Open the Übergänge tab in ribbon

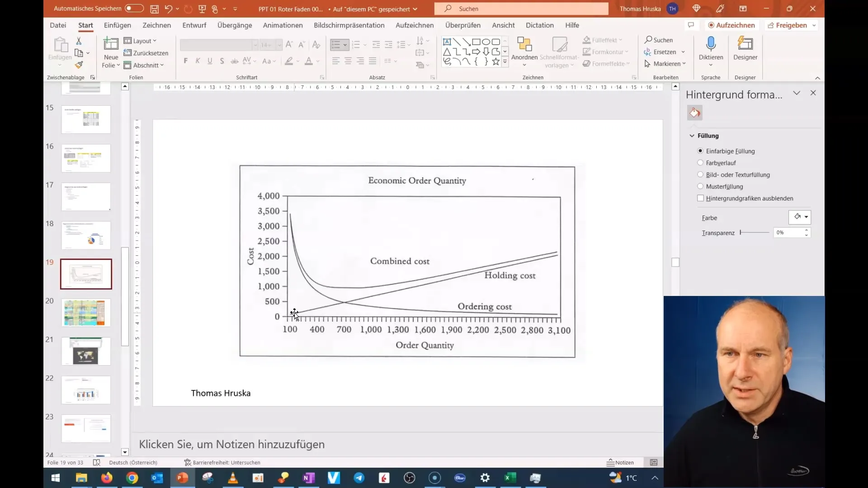point(236,25)
